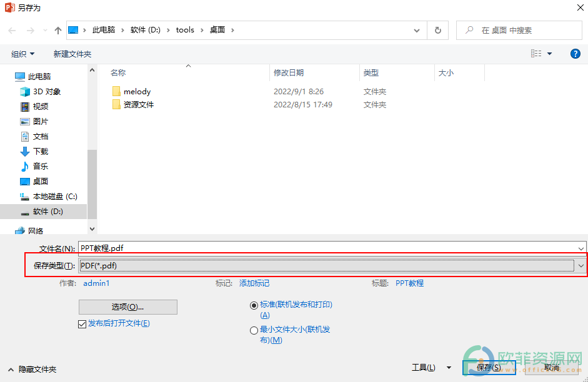Open the 保存类型 PDF dropdown
588x382 pixels.
pyautogui.click(x=332, y=265)
